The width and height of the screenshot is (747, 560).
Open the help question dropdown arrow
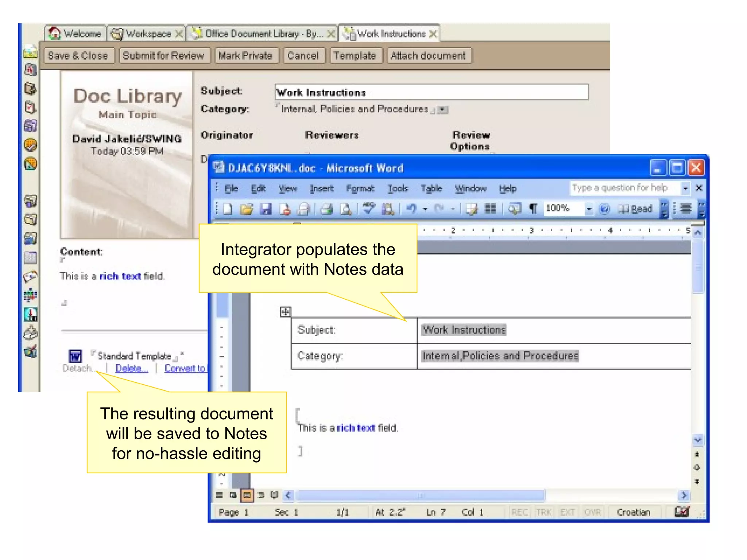coord(685,188)
